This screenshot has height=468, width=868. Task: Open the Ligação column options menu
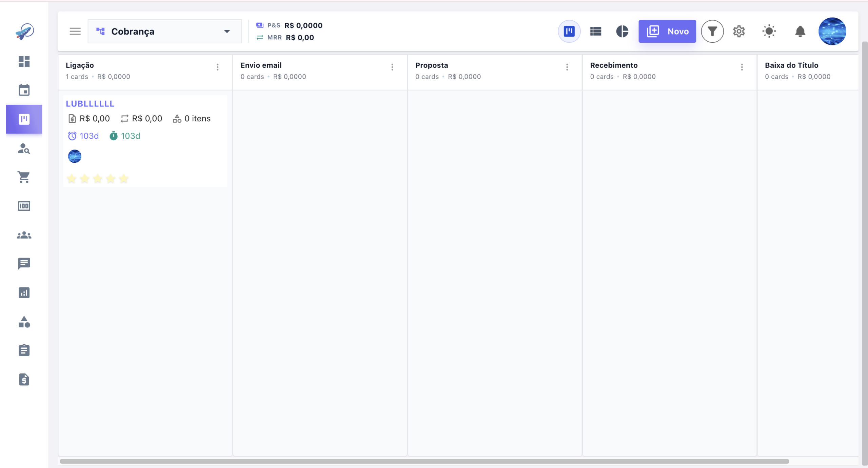pyautogui.click(x=218, y=67)
